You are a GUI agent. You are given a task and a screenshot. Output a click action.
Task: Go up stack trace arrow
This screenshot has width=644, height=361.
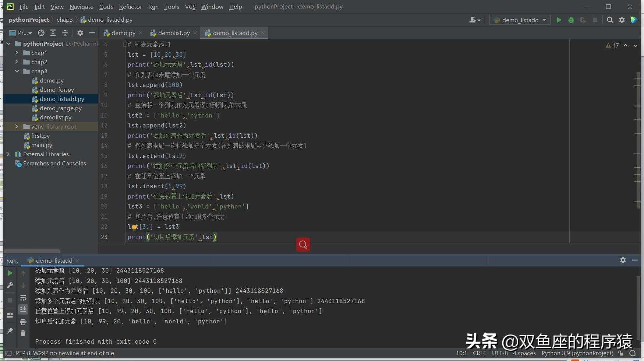tap(23, 273)
